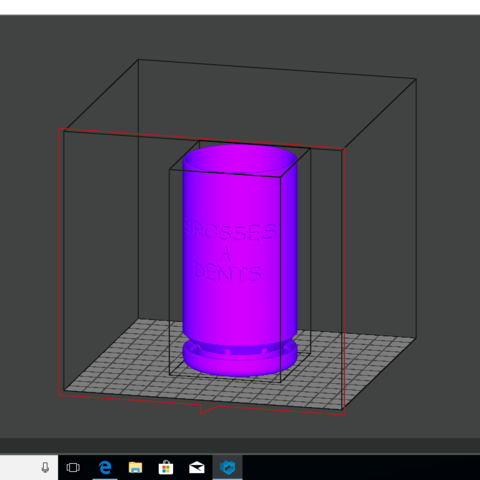480x480 pixels.
Task: Click the open top rim of the cylinder
Action: tap(240, 159)
